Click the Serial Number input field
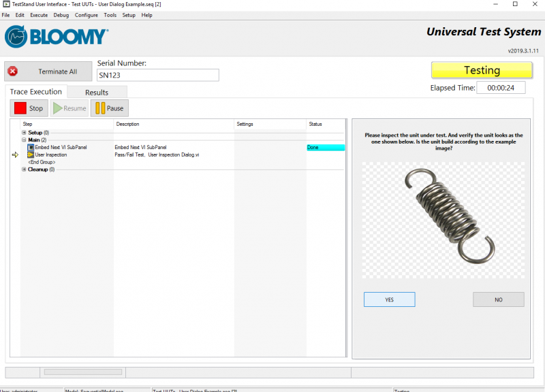 pos(158,75)
